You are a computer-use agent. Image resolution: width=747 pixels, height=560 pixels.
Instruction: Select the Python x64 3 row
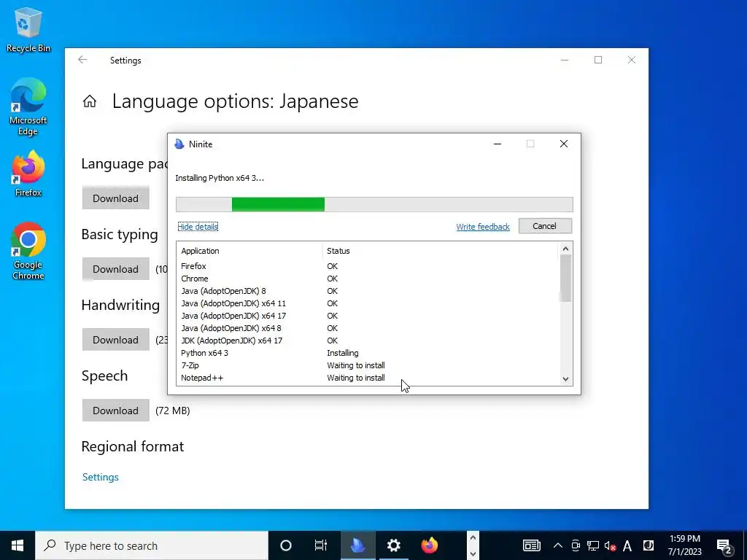tap(368, 353)
